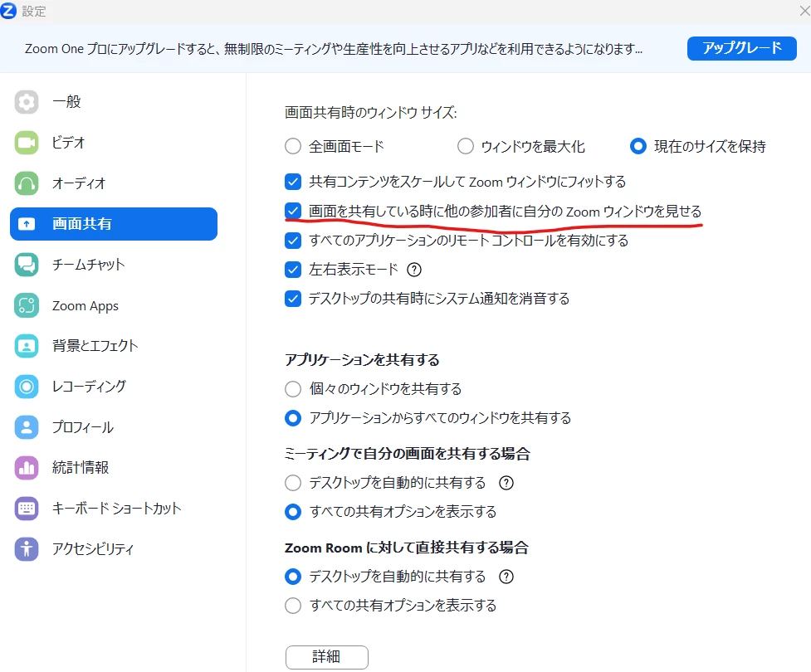811x672 pixels.
Task: Open レコーディング settings tab
Action: coord(113,387)
